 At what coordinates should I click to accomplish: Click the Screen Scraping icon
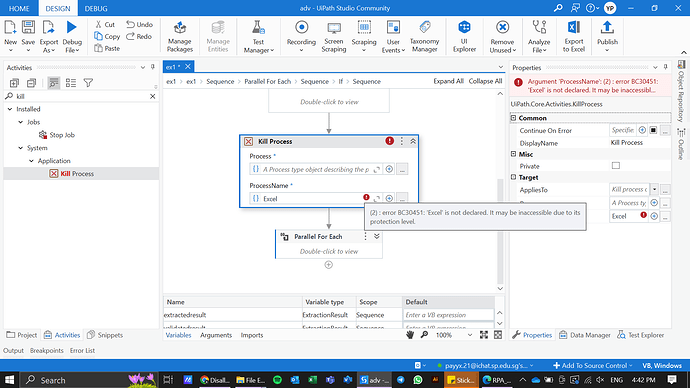coord(334,36)
